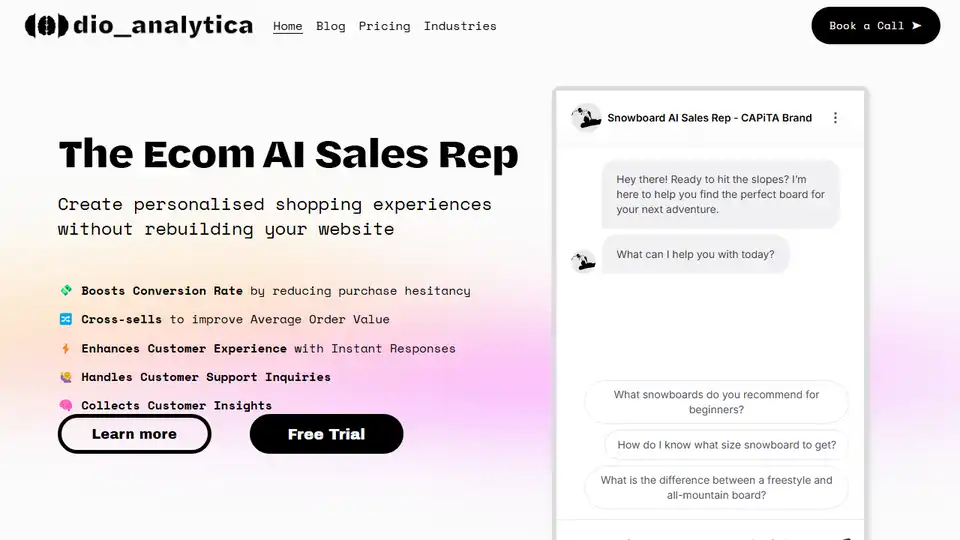The width and height of the screenshot is (960, 540).
Task: Start the Free Trial
Action: pyautogui.click(x=326, y=434)
